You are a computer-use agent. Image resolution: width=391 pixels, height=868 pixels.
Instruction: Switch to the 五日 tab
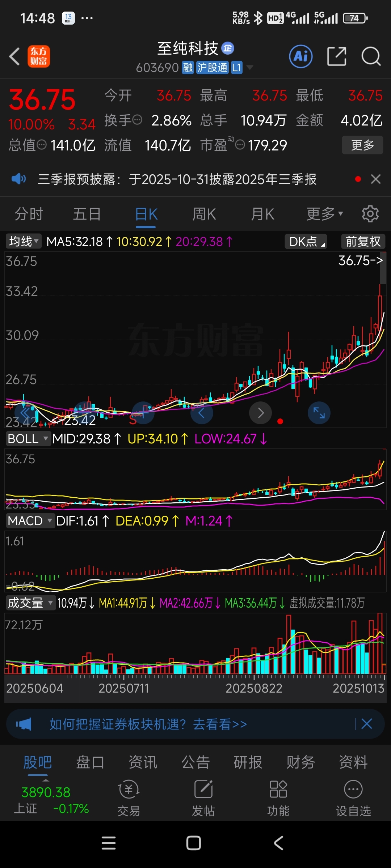pos(87,214)
